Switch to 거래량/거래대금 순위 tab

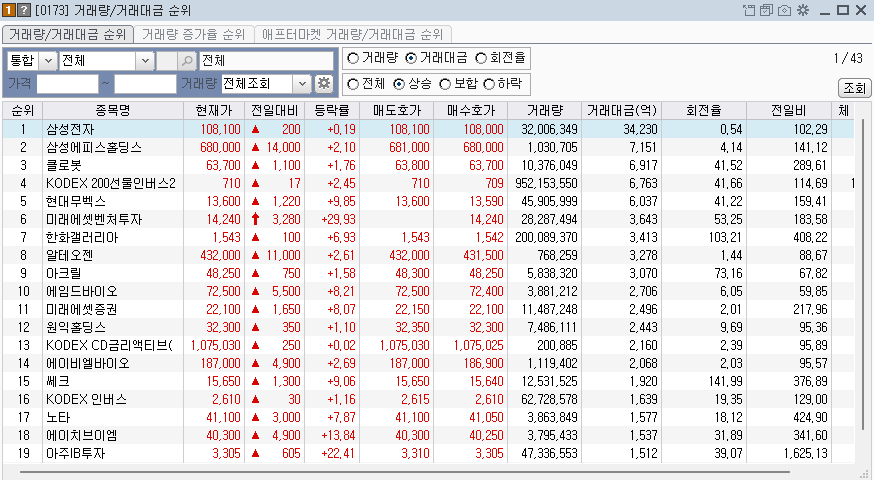point(67,35)
